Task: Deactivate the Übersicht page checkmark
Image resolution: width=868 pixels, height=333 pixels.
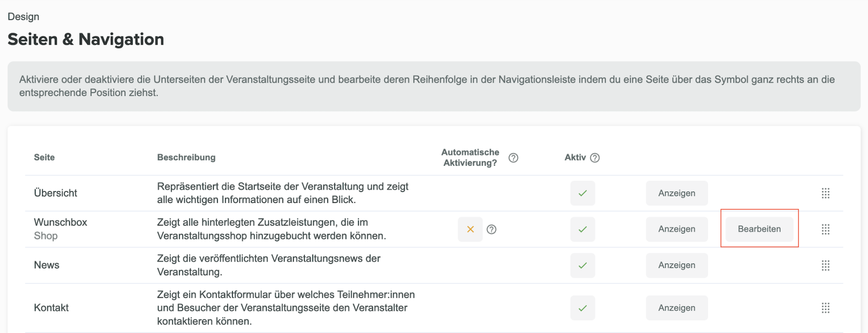Action: (x=583, y=193)
